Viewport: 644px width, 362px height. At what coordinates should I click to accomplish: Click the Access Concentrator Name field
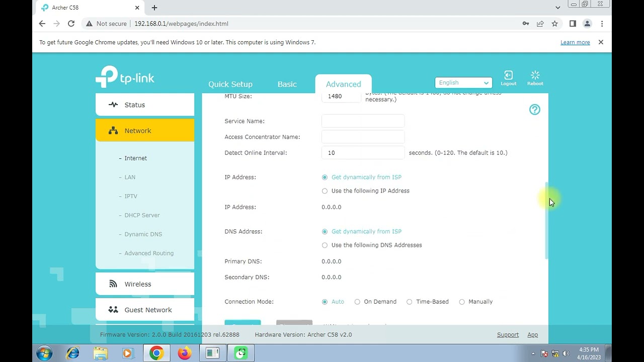(363, 137)
